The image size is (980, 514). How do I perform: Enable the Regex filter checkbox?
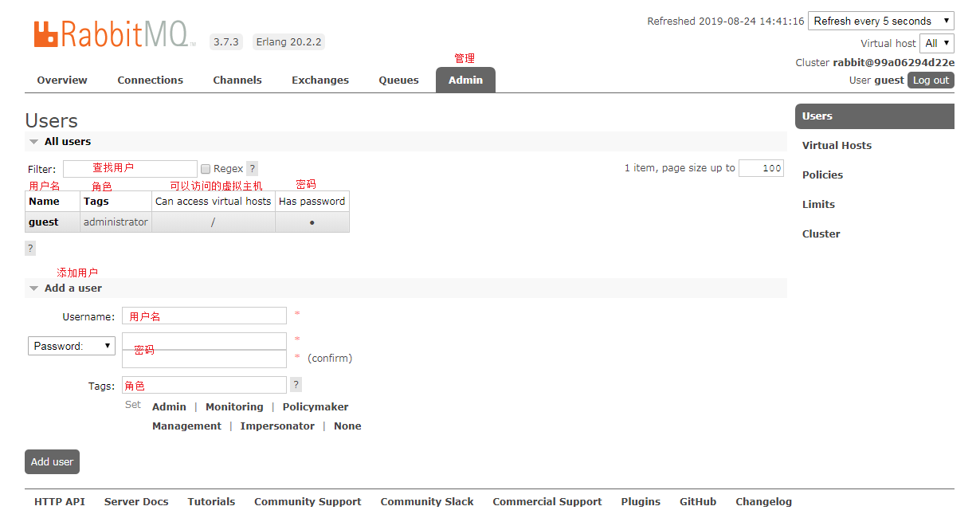(206, 169)
